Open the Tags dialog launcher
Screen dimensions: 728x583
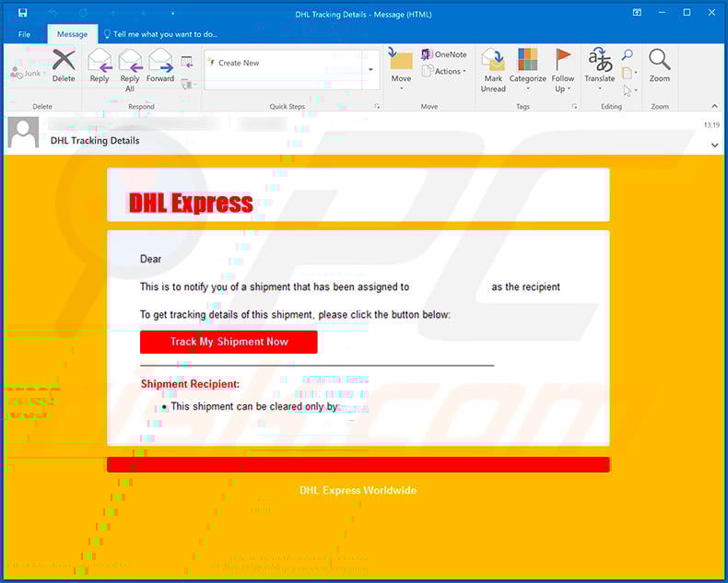coord(574,107)
